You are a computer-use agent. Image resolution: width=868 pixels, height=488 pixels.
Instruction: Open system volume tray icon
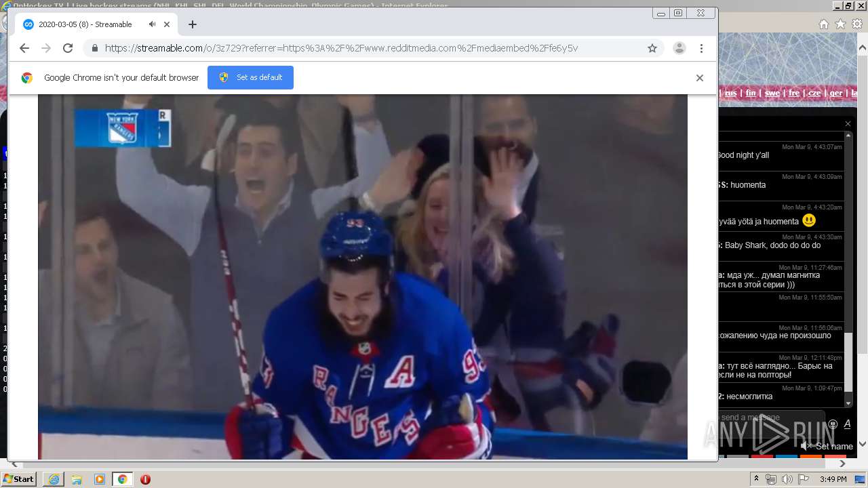[787, 479]
